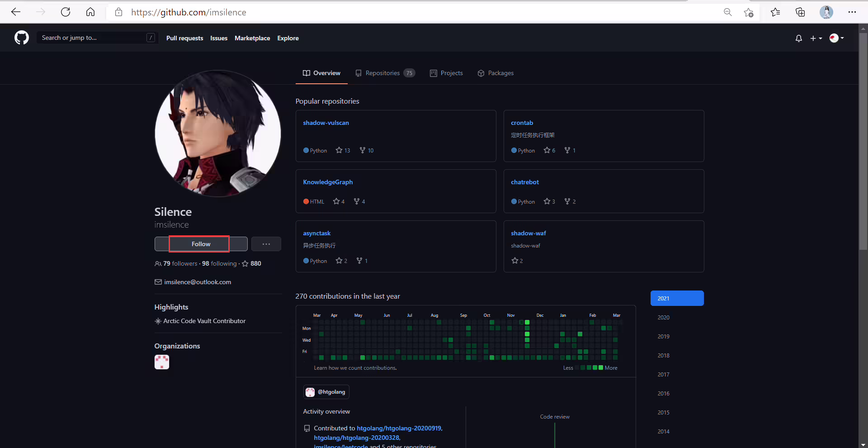Open the htgolang organization avatar

click(162, 362)
